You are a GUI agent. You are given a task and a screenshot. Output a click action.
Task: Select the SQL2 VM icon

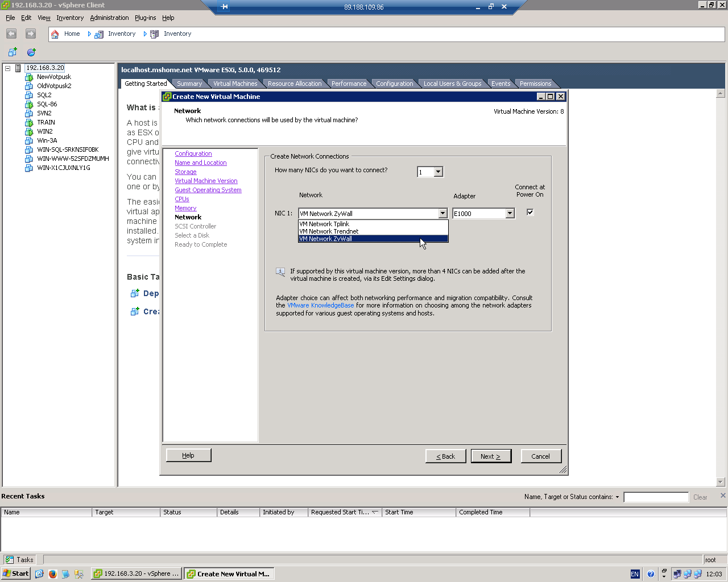[29, 95]
